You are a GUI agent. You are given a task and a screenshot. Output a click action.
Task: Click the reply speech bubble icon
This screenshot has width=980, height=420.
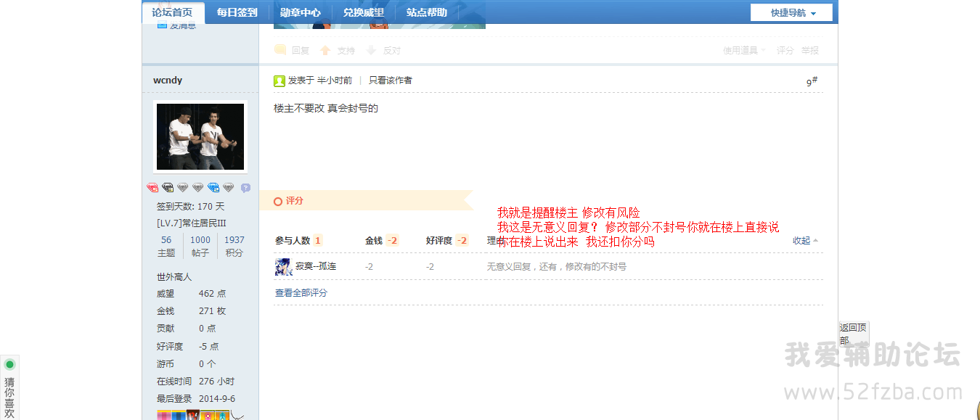pyautogui.click(x=280, y=50)
